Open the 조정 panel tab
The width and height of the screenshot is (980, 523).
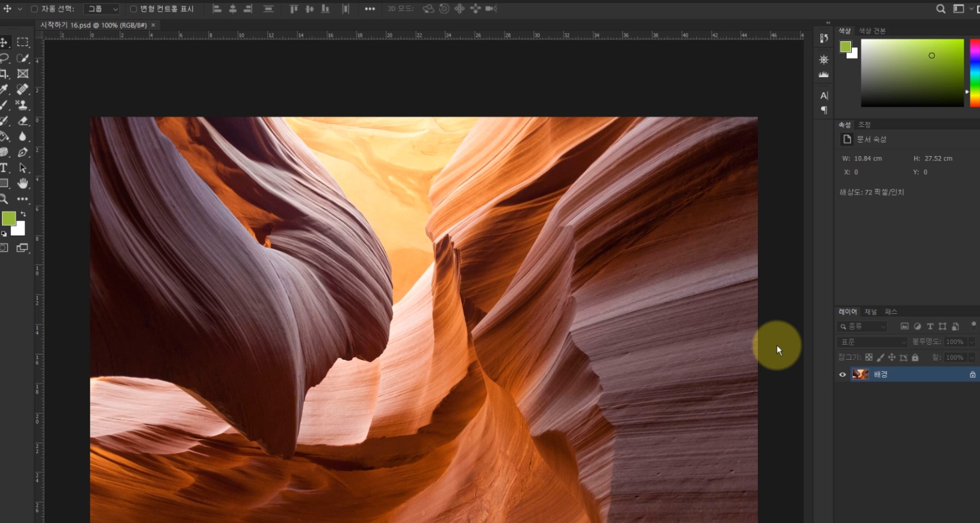(864, 125)
